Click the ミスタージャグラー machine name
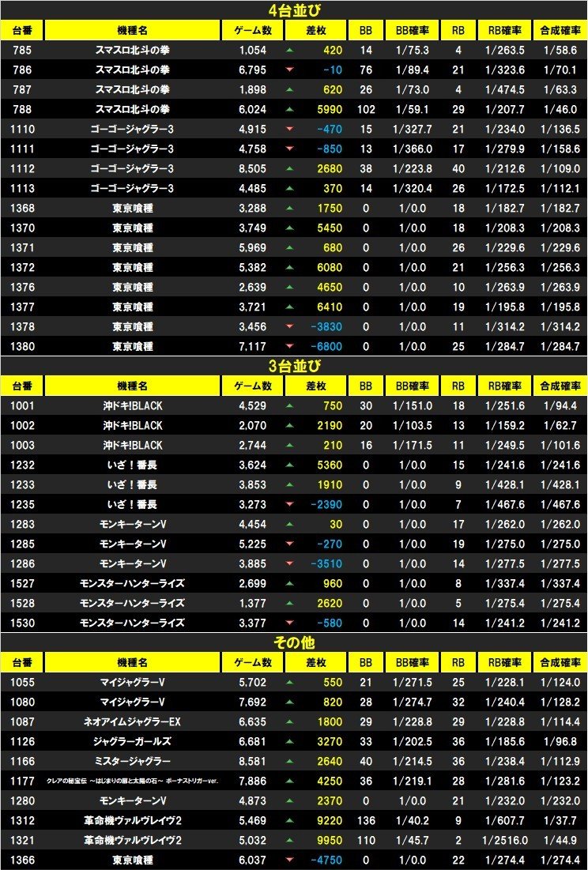Viewport: 588px width, 870px height. click(132, 761)
